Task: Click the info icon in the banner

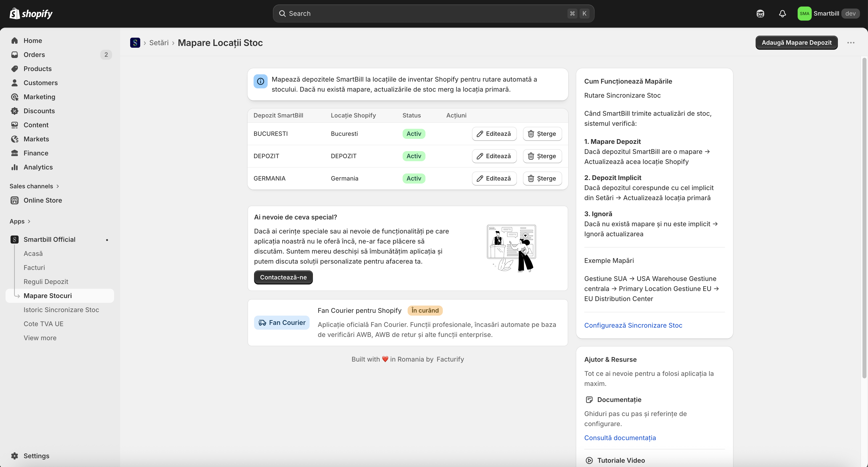Action: (260, 81)
